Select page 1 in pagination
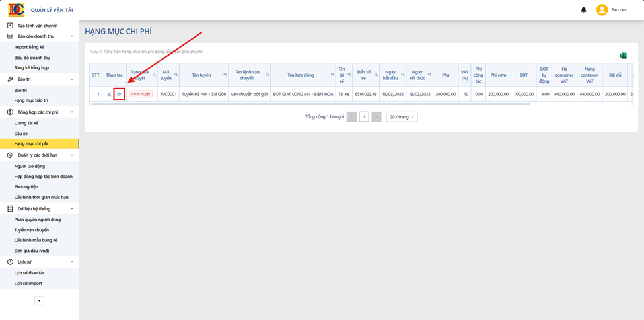 pos(363,117)
